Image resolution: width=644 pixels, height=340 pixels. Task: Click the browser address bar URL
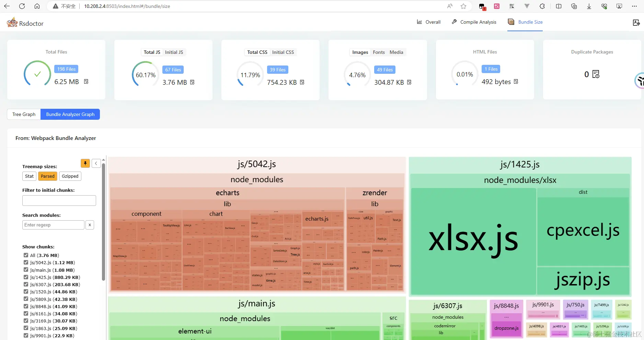coord(127,6)
